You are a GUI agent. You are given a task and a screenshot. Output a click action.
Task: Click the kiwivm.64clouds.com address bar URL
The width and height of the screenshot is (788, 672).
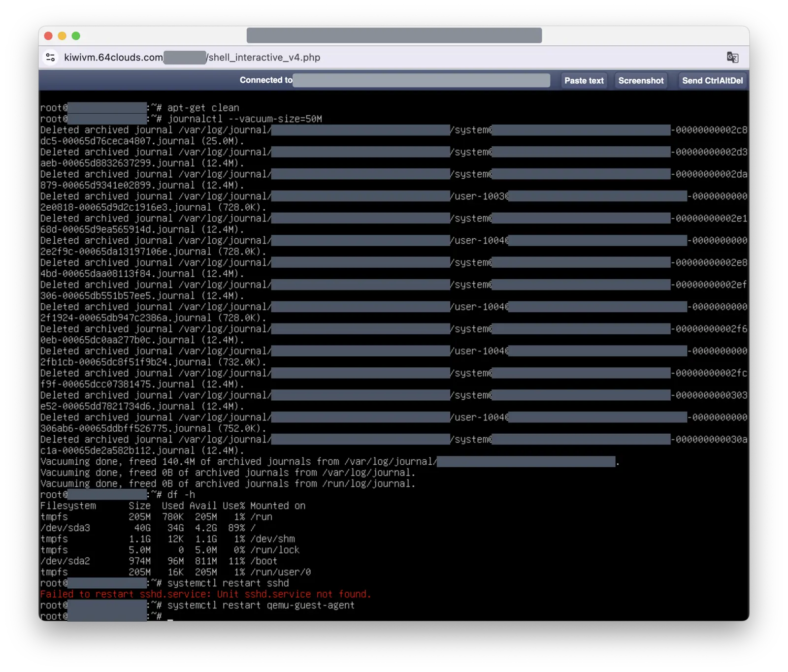[x=192, y=58]
